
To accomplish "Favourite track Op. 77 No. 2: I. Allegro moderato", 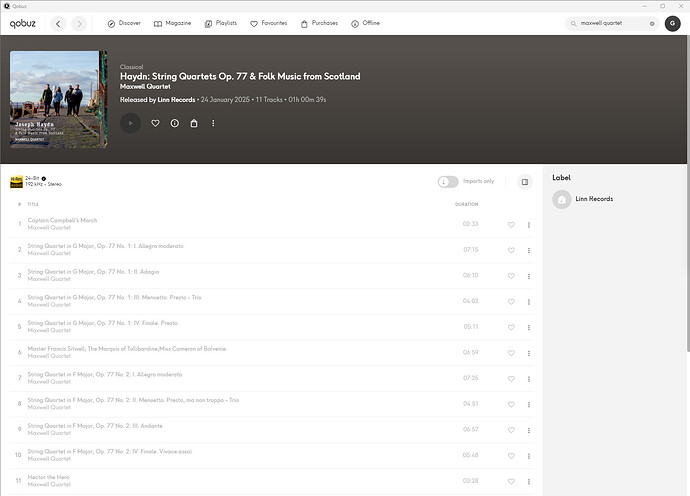I will [511, 379].
